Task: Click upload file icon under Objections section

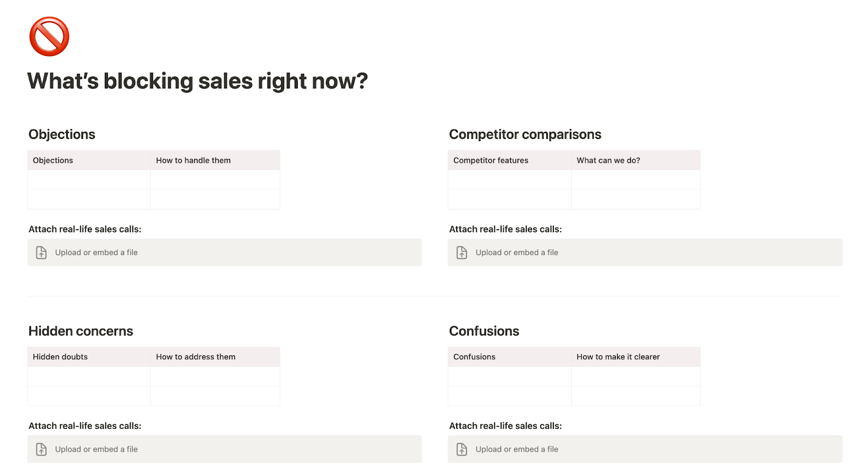Action: tap(41, 252)
